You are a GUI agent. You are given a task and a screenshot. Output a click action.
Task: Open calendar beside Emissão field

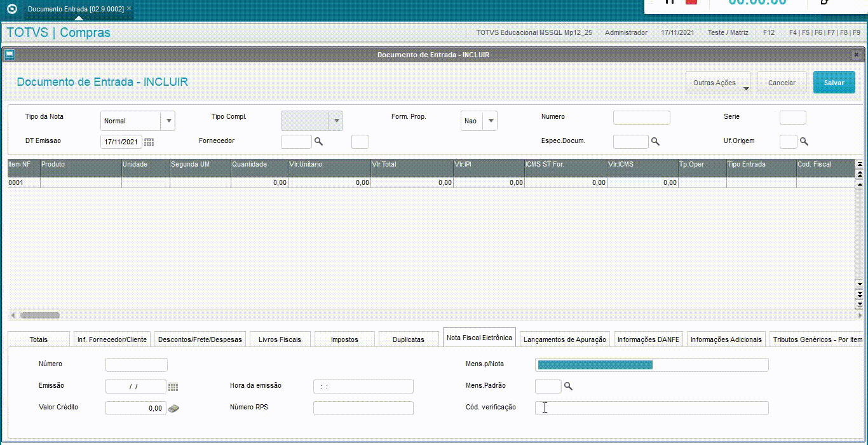pos(173,387)
